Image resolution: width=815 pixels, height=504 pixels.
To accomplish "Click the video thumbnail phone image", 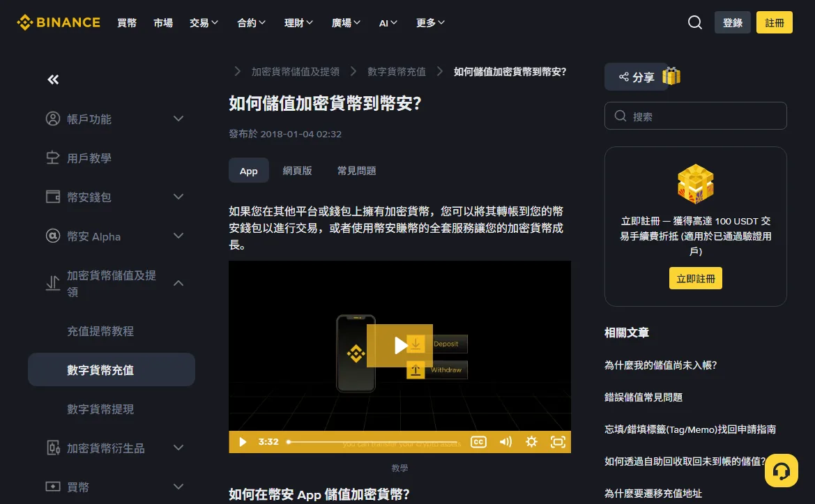I will (x=356, y=353).
